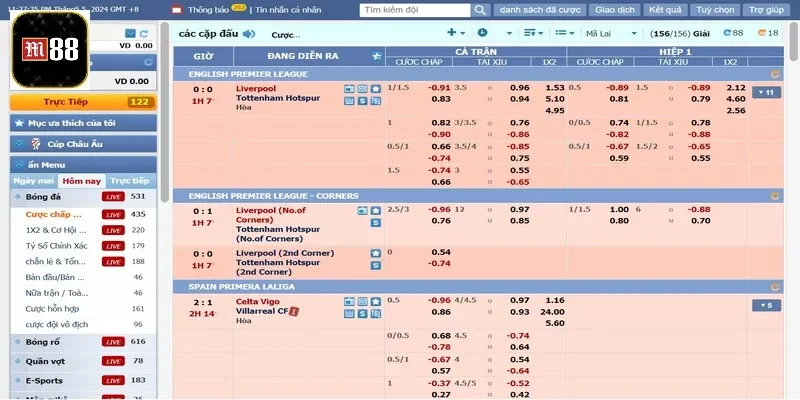This screenshot has height=400, width=800.
Task: Switch to the Ngày mai tab
Action: 33,181
